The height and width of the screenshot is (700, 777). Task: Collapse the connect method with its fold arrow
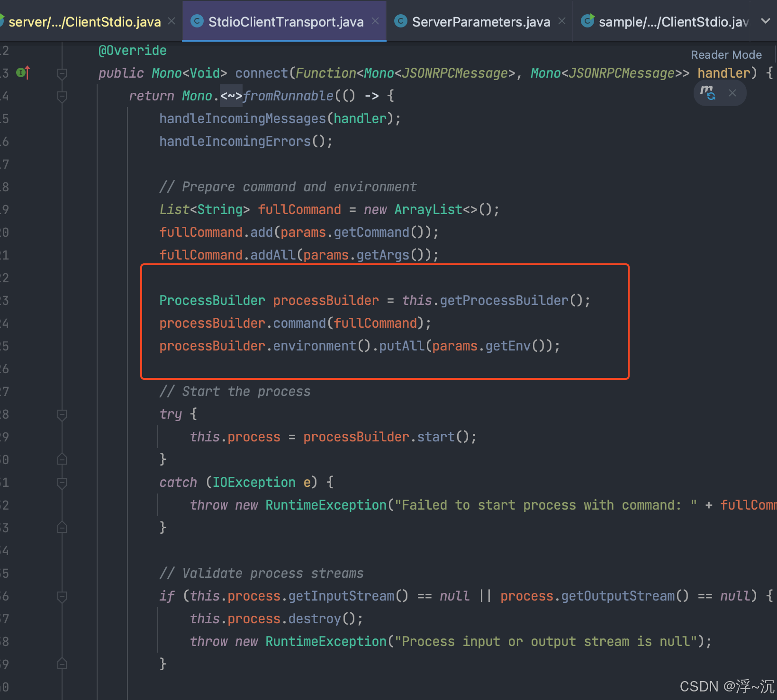click(x=62, y=73)
